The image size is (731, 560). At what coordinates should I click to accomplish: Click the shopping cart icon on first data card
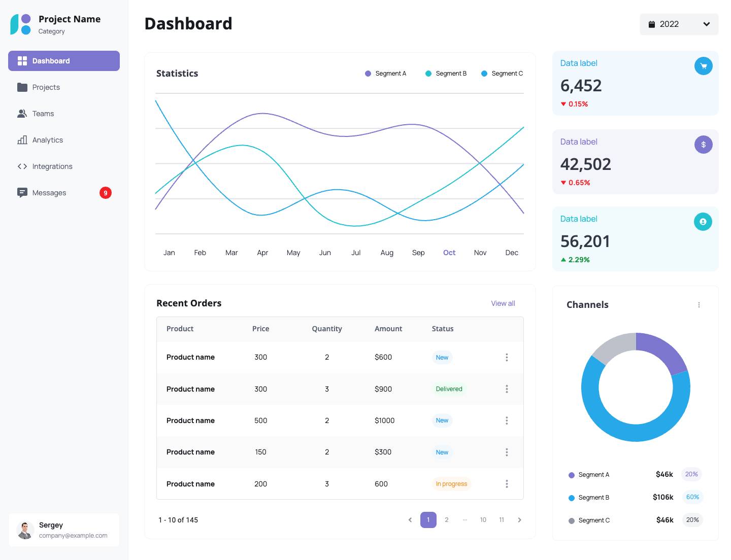(703, 66)
